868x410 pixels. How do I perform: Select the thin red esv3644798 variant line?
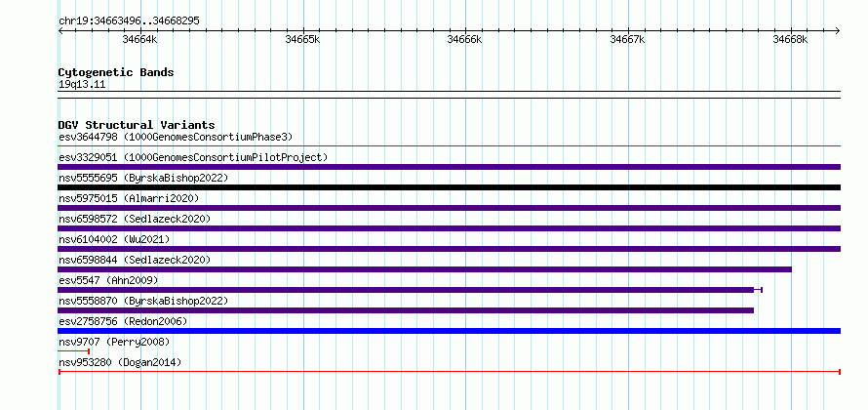pos(449,146)
